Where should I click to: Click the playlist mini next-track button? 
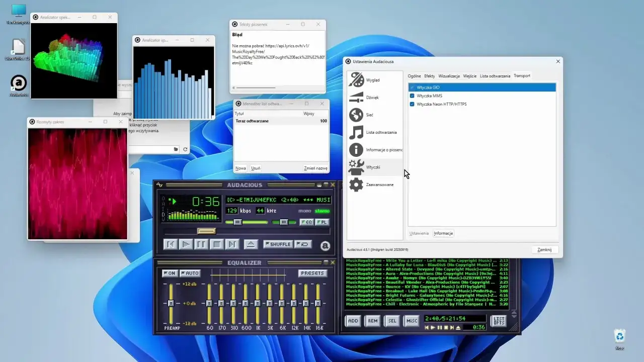pyautogui.click(x=452, y=328)
